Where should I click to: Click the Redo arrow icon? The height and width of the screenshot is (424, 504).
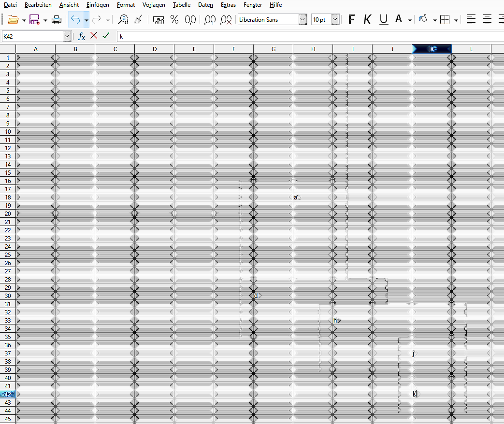coord(97,20)
